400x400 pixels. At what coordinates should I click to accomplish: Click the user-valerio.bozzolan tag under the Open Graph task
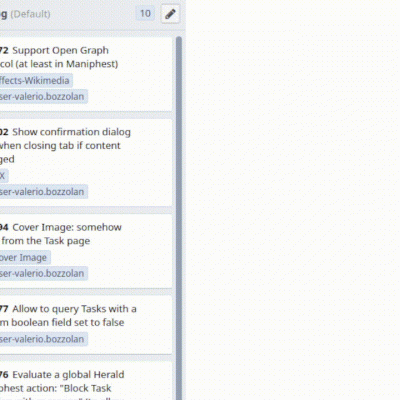(43, 97)
